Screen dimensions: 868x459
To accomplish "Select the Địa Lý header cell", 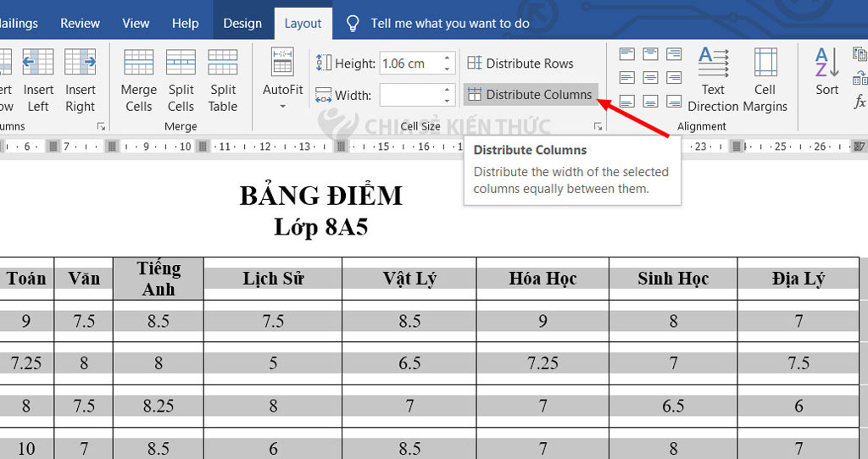I will point(798,278).
